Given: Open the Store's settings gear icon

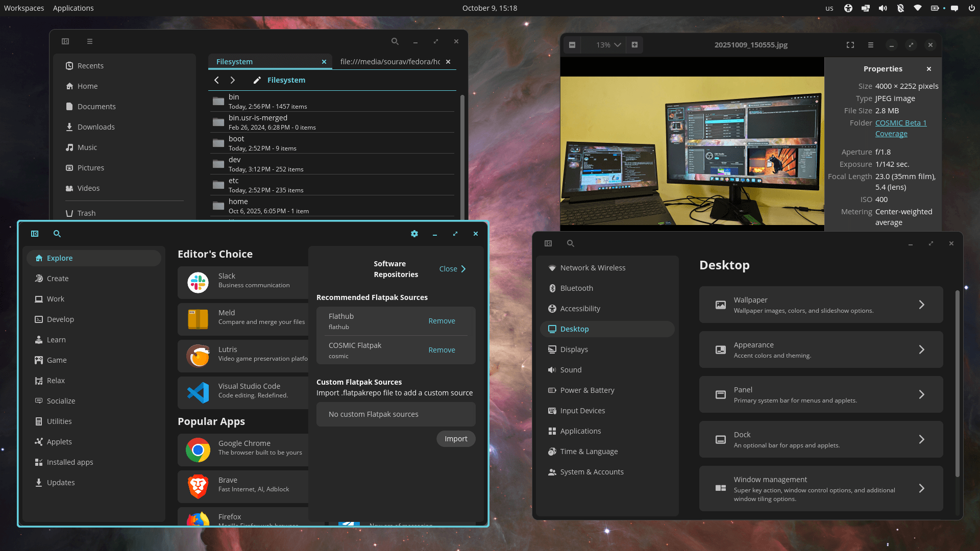Looking at the screenshot, I should click(414, 234).
